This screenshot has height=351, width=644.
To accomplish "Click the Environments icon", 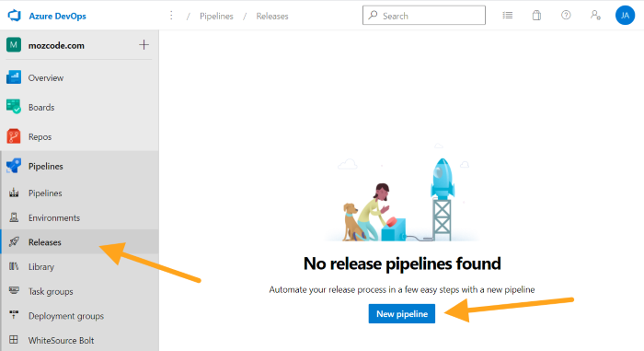I will click(x=14, y=216).
